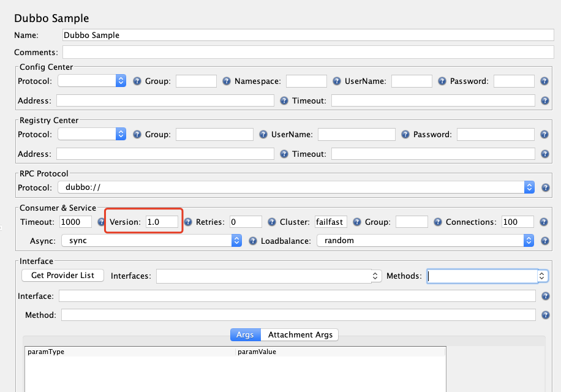Click Consumer Timeout field showing 1000
This screenshot has height=392, width=561.
point(75,222)
